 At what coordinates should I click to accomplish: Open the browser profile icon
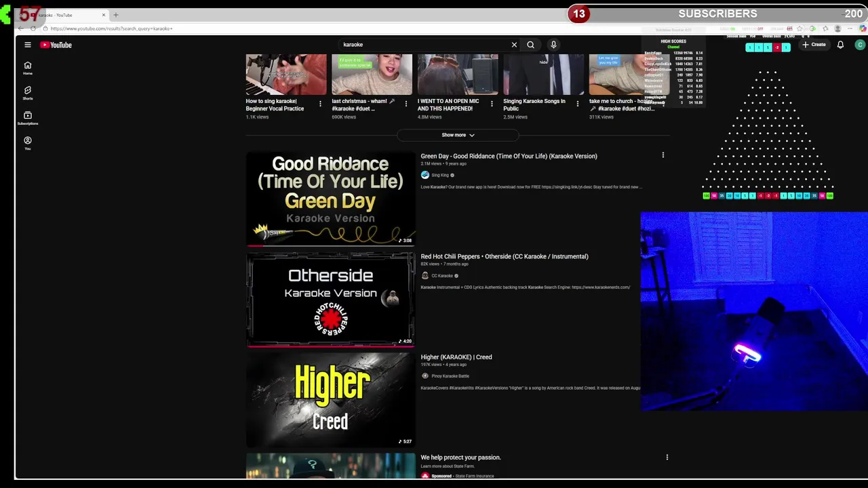pos(838,28)
